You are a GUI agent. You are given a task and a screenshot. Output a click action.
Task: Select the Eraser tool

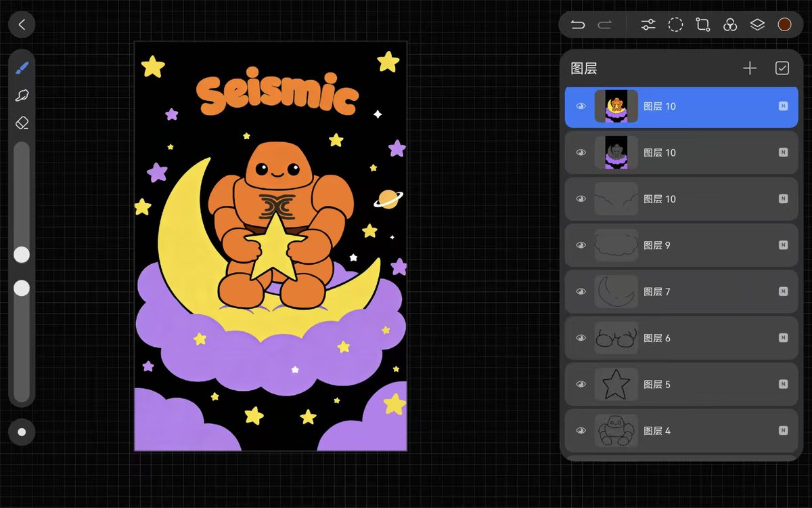22,123
